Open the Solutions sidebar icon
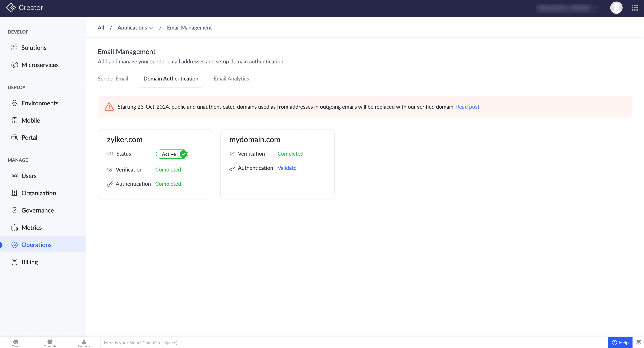 tap(14, 48)
